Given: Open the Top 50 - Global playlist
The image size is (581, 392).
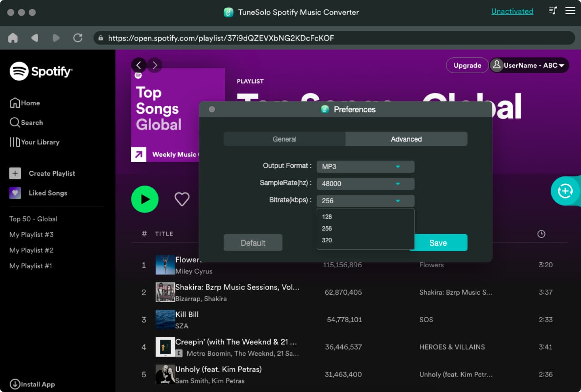Looking at the screenshot, I should pos(33,219).
